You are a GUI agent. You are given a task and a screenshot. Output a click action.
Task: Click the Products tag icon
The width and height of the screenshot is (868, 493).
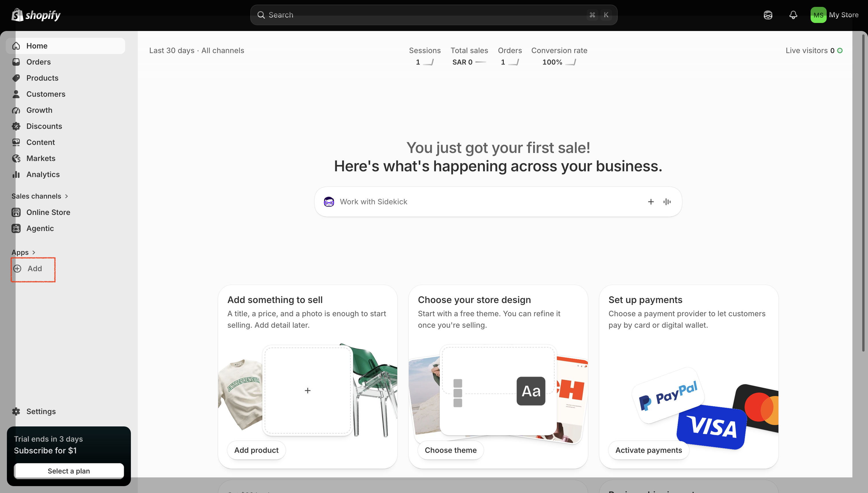pyautogui.click(x=16, y=78)
